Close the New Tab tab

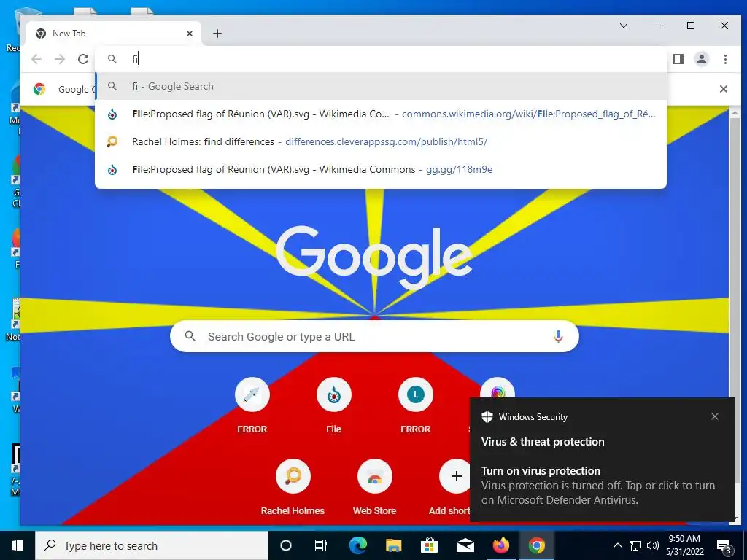(189, 34)
